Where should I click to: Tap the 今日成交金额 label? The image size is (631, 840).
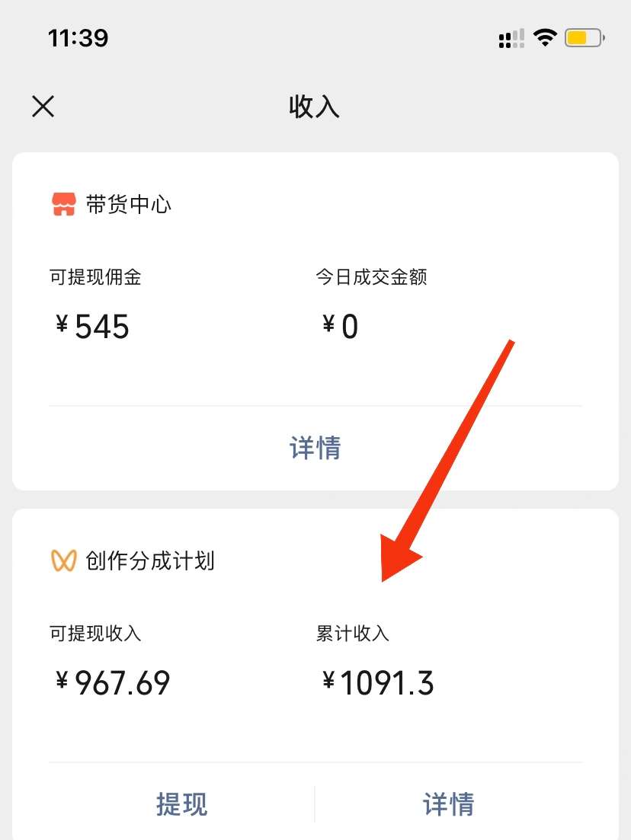(x=371, y=277)
